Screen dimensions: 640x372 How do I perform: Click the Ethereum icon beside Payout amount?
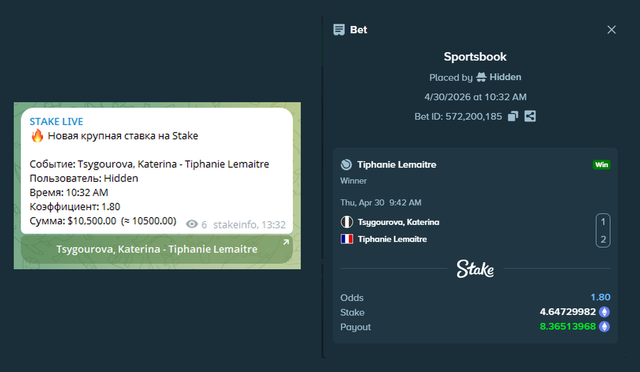pos(604,327)
